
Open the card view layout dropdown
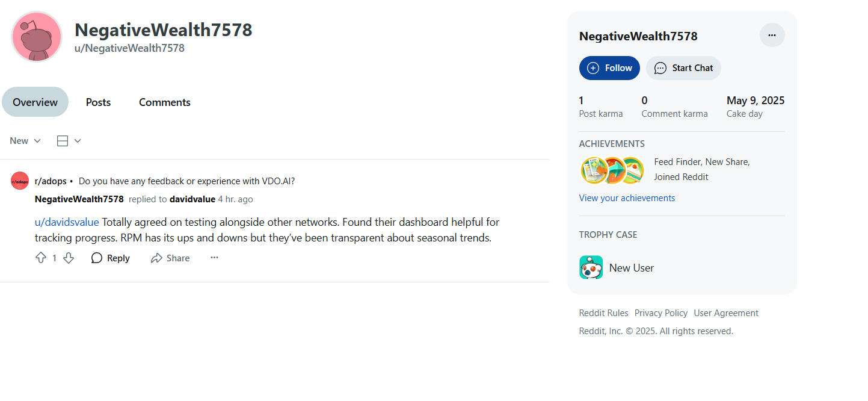(x=69, y=140)
